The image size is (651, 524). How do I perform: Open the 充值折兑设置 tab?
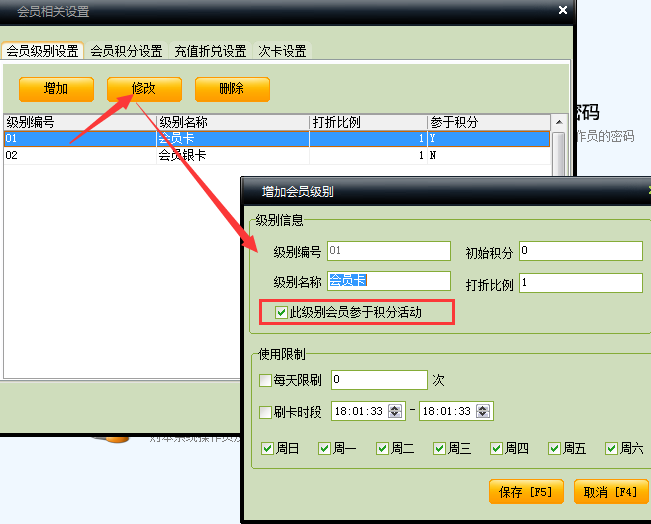pos(209,51)
